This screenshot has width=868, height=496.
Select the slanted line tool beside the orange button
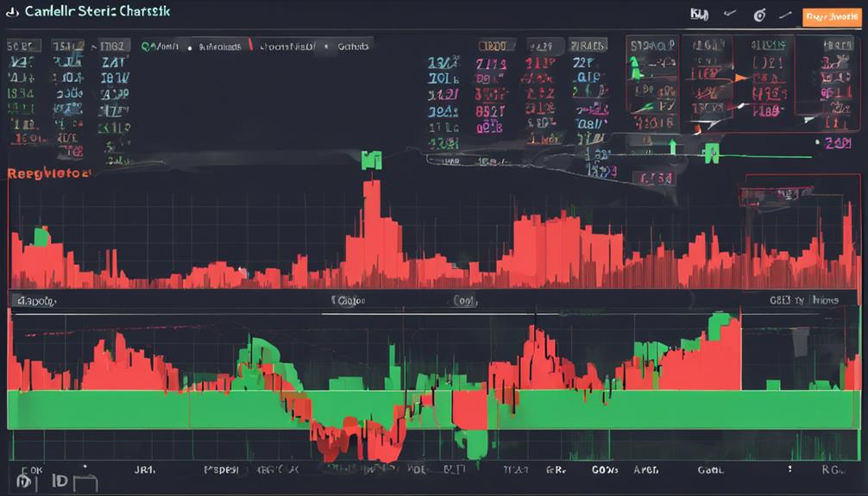point(785,16)
